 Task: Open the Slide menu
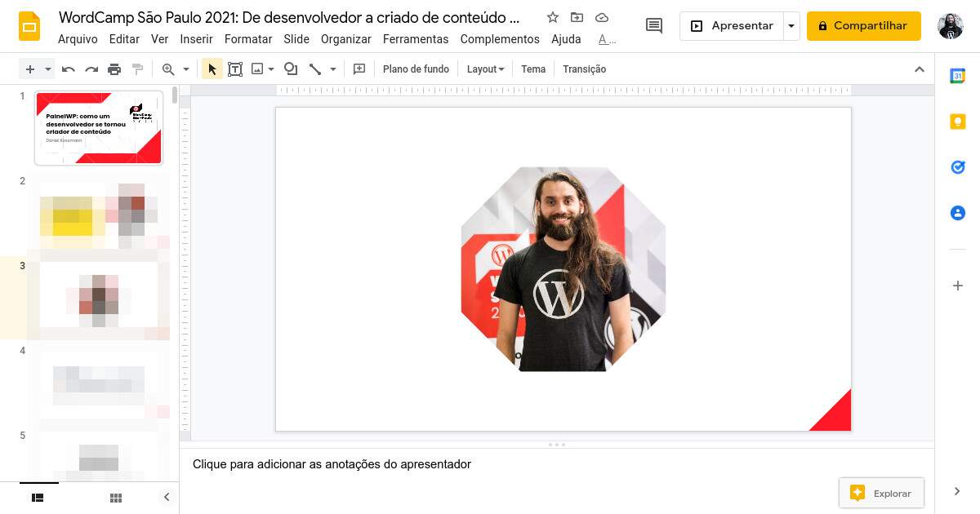(296, 39)
